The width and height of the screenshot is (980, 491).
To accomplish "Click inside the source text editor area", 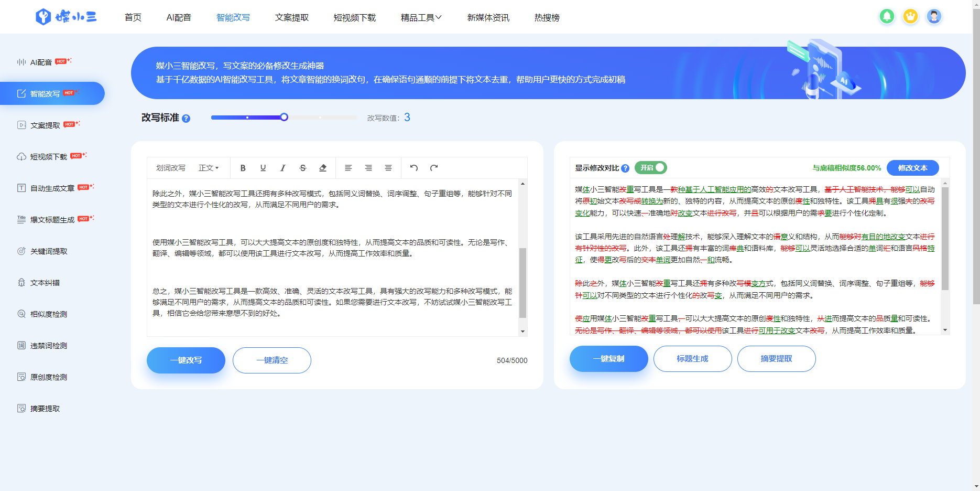I will point(333,257).
